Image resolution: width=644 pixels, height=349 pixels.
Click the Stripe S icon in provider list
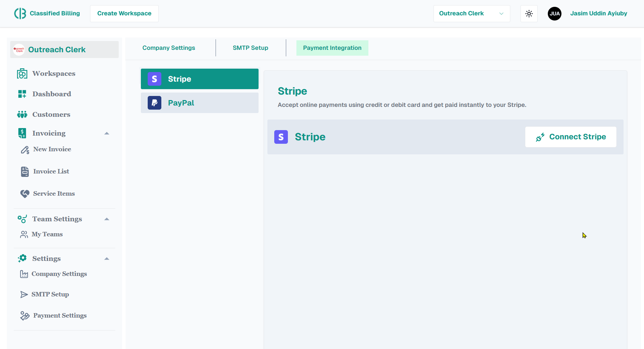coord(155,79)
